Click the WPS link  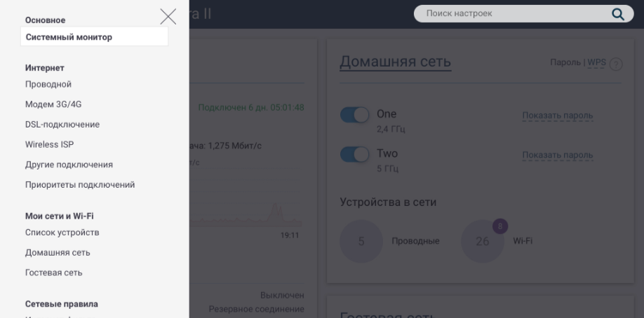(597, 62)
